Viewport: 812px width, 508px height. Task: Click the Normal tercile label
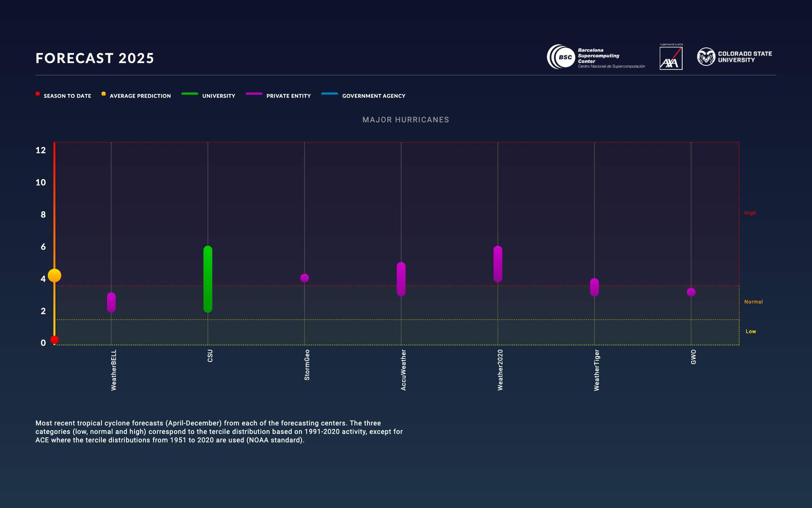click(x=754, y=301)
